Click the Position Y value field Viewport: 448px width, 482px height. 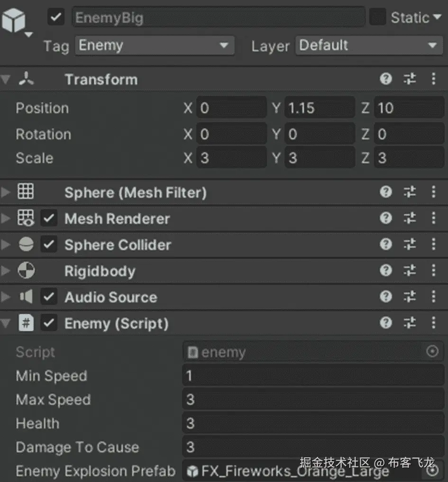(320, 108)
